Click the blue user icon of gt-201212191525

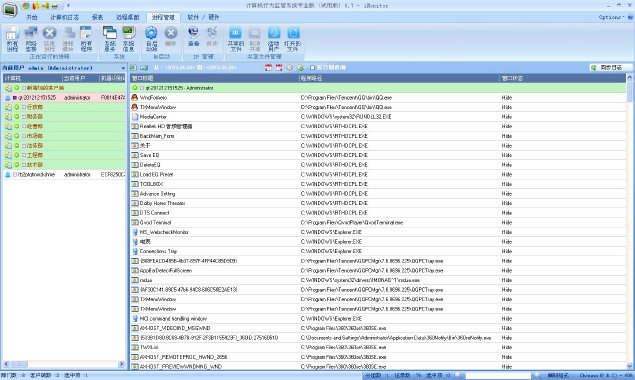click(7, 98)
